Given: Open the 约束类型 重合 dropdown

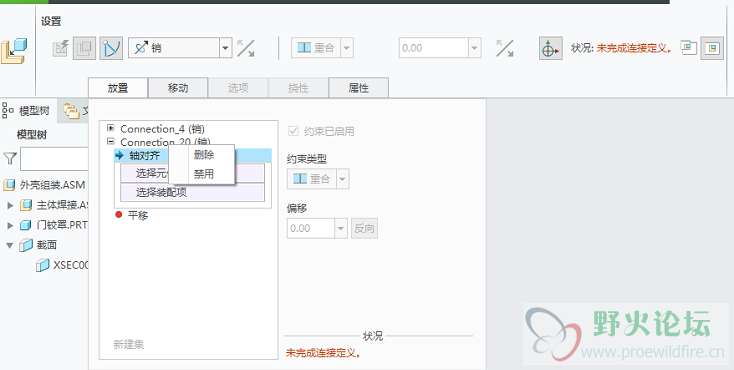Looking at the screenshot, I should pos(343,179).
